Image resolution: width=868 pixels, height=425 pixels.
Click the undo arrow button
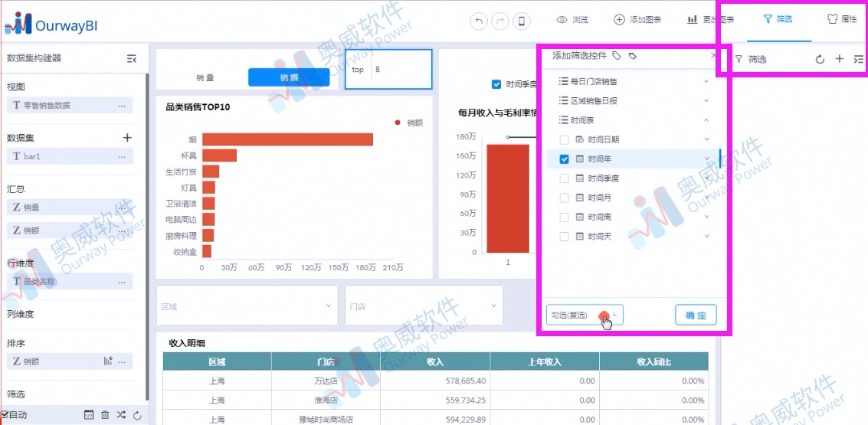click(479, 21)
